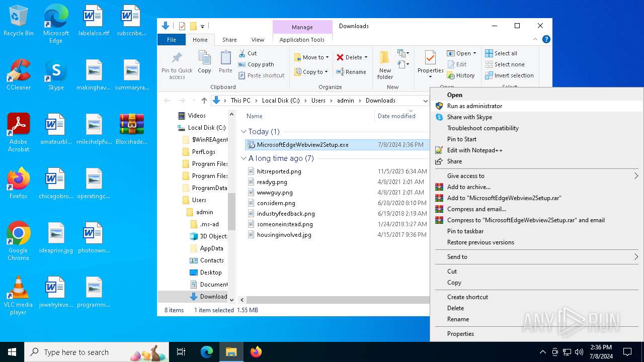Click Invert selection in ribbon

click(509, 75)
